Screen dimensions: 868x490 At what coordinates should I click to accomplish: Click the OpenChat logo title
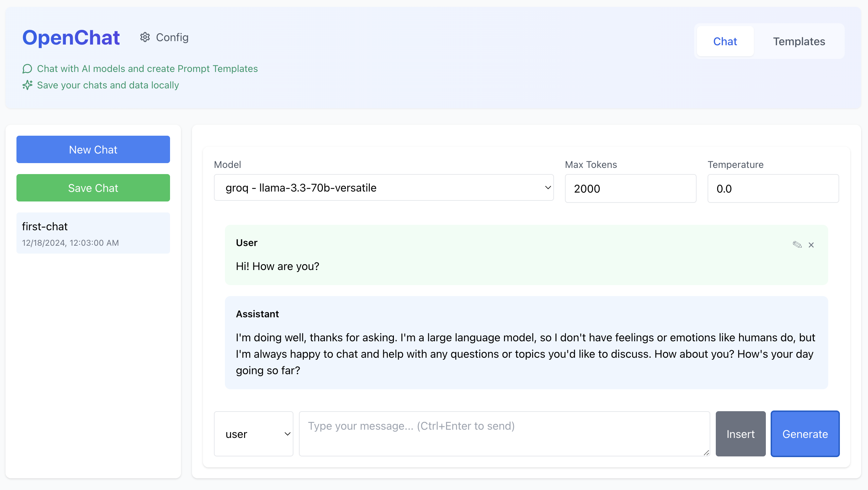pyautogui.click(x=71, y=37)
